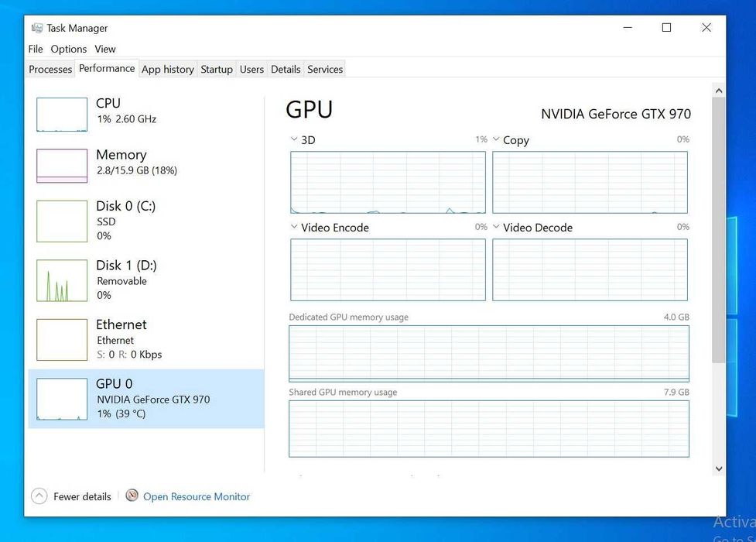The image size is (756, 542).
Task: Open the 3D engine dropdown chevron
Action: click(x=293, y=139)
